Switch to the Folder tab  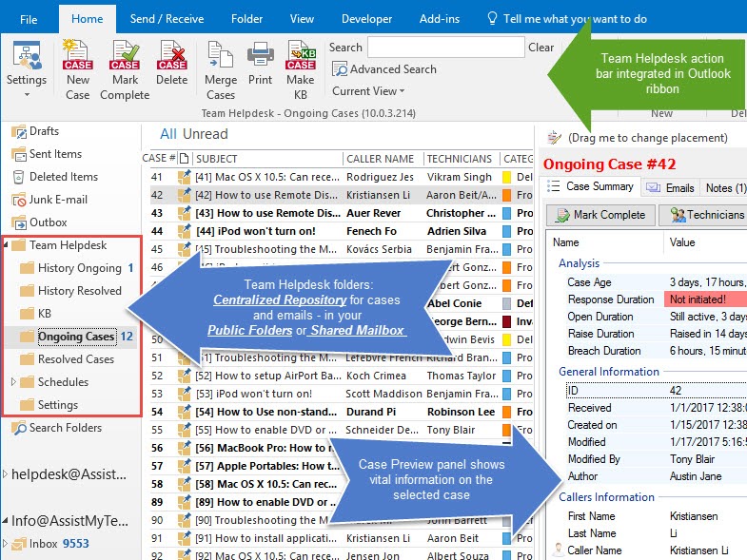246,19
